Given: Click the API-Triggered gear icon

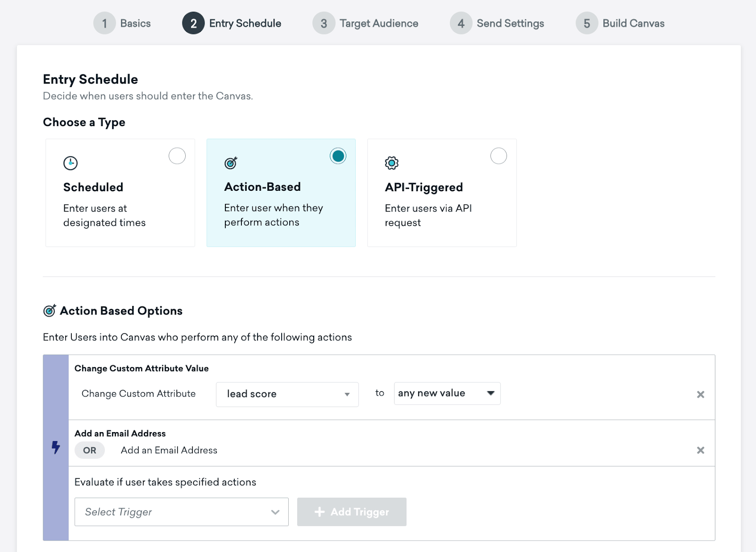Looking at the screenshot, I should pyautogui.click(x=392, y=163).
